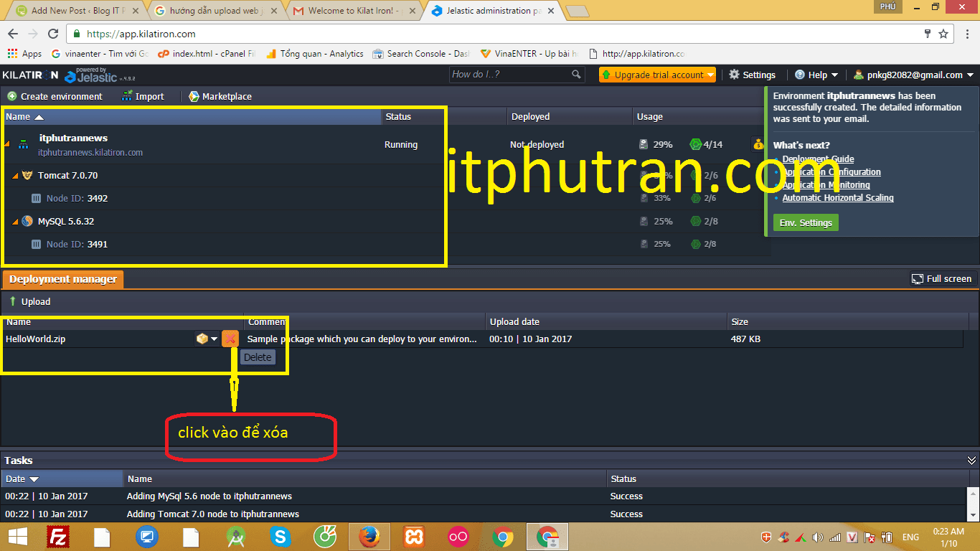Switch to the hướng dẫn upload web tab

pos(215,11)
